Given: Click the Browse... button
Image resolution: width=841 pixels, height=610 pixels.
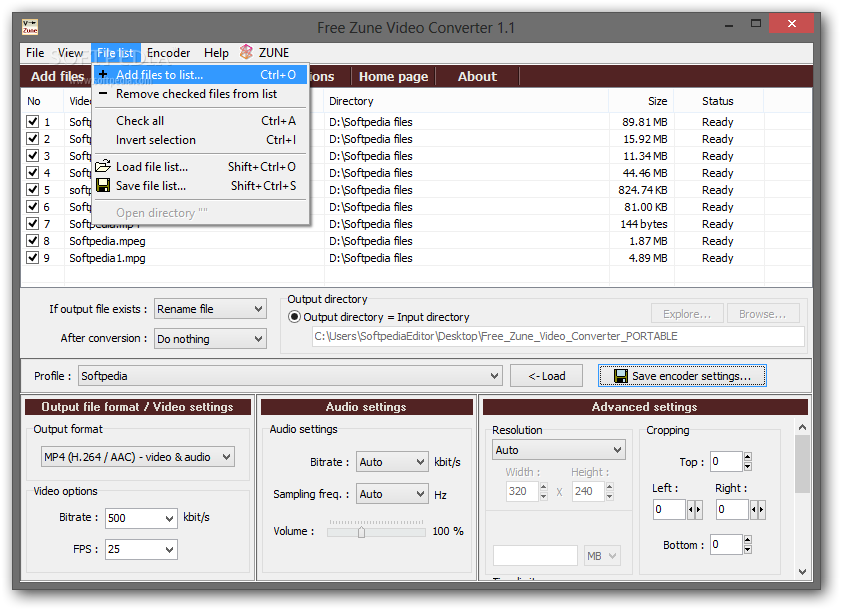Looking at the screenshot, I should (763, 314).
